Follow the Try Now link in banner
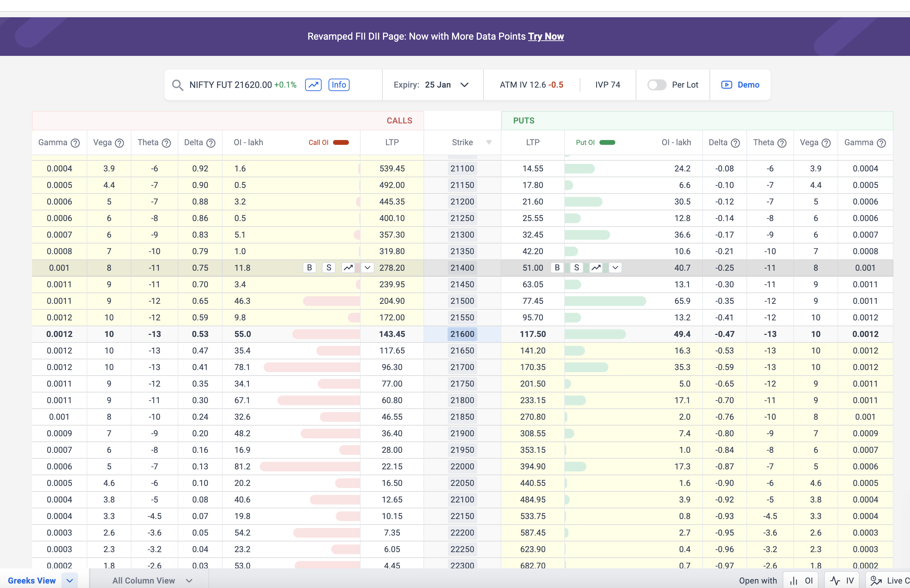 [546, 36]
